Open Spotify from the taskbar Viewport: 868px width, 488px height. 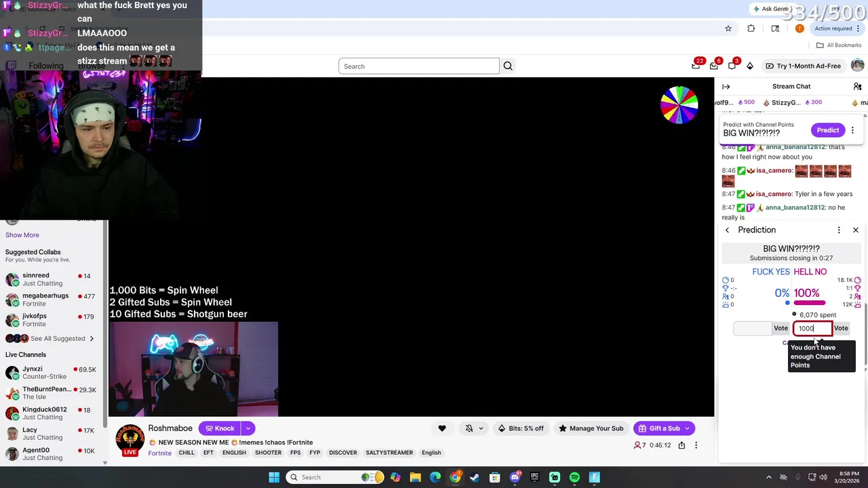(574, 477)
